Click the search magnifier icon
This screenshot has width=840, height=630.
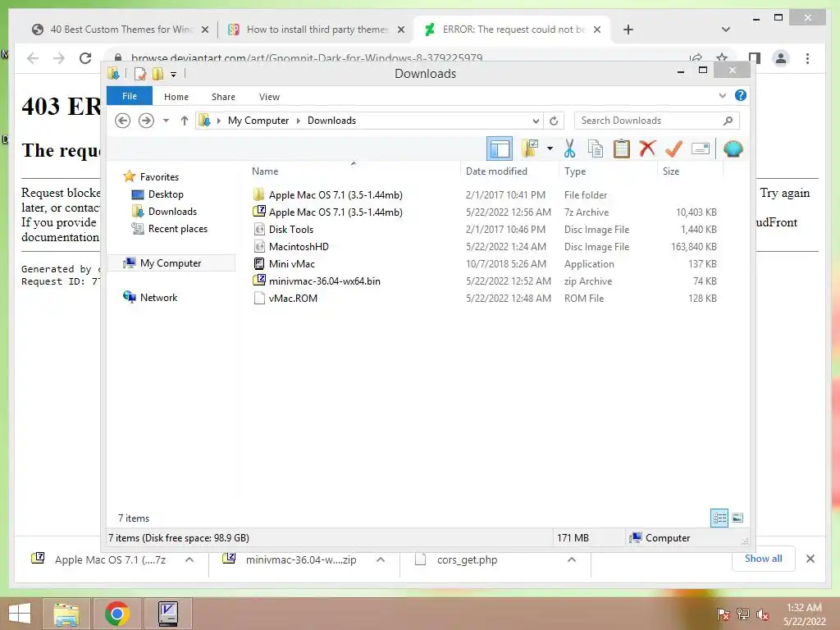(x=728, y=121)
